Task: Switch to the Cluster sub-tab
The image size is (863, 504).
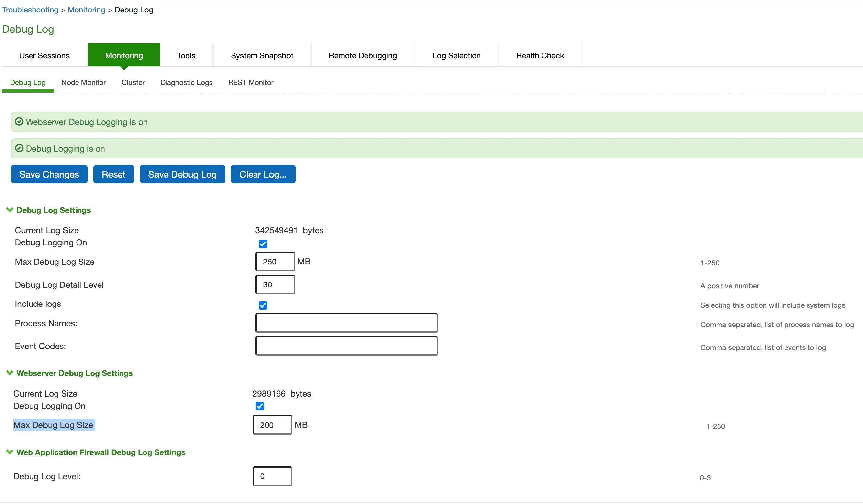Action: 133,82
